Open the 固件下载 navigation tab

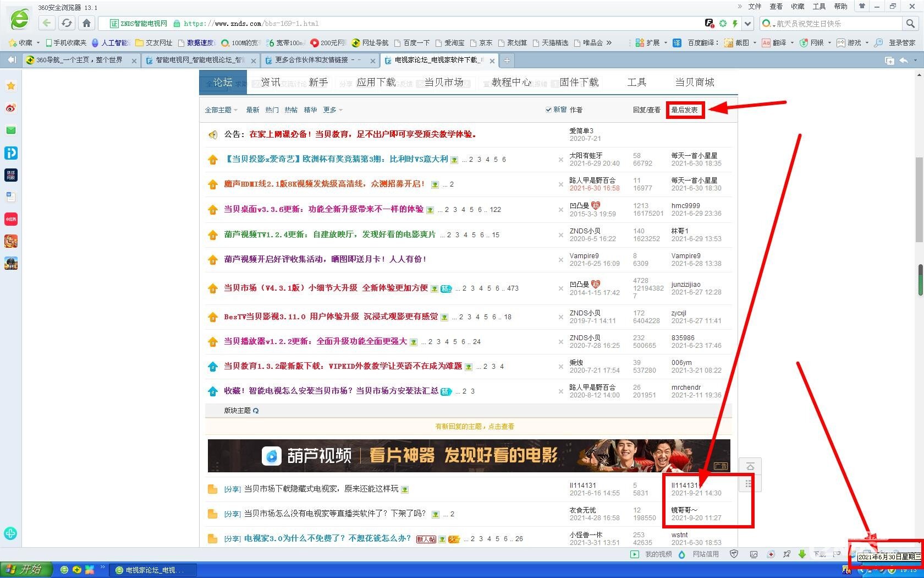coord(579,83)
